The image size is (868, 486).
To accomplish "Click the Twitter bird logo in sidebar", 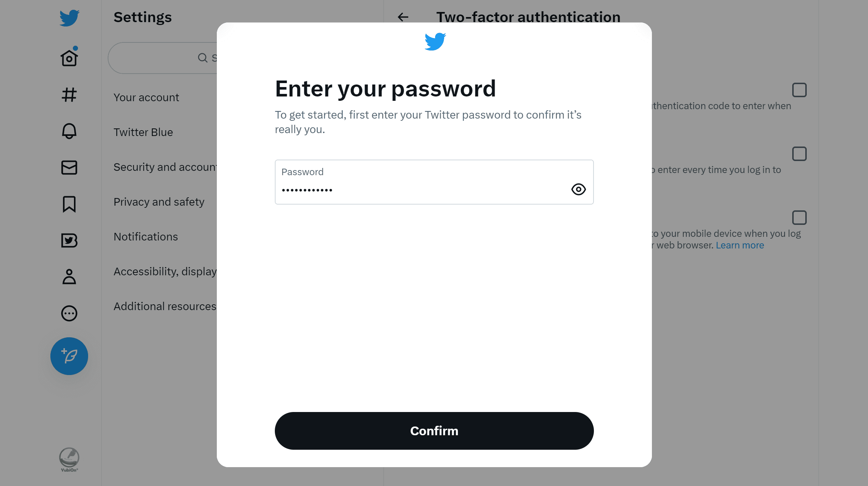I will pos(69,18).
